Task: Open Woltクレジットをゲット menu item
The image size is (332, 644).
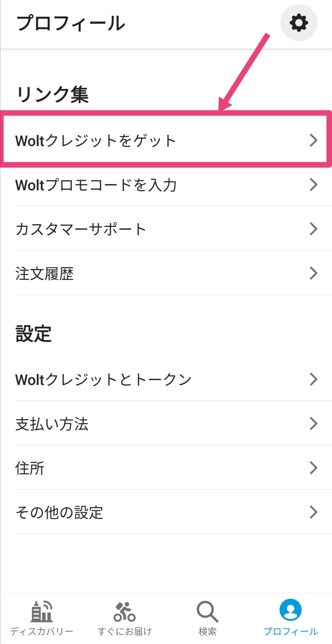Action: tap(166, 140)
